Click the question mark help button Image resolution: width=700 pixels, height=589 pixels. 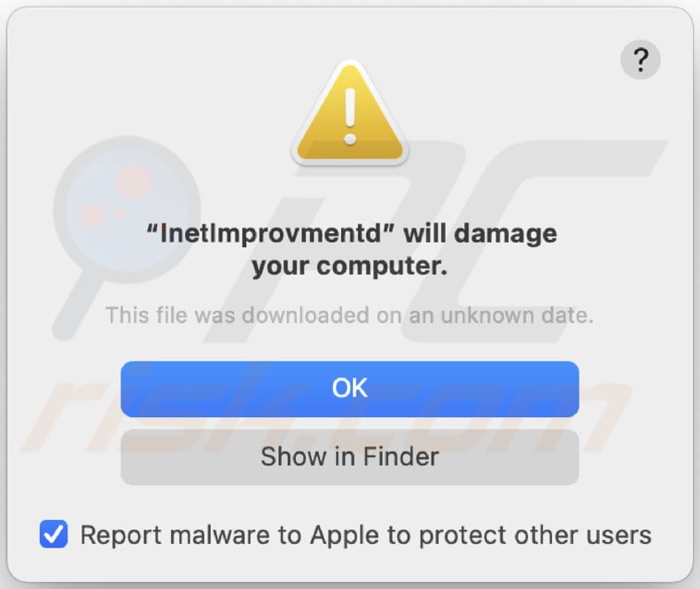(x=640, y=60)
